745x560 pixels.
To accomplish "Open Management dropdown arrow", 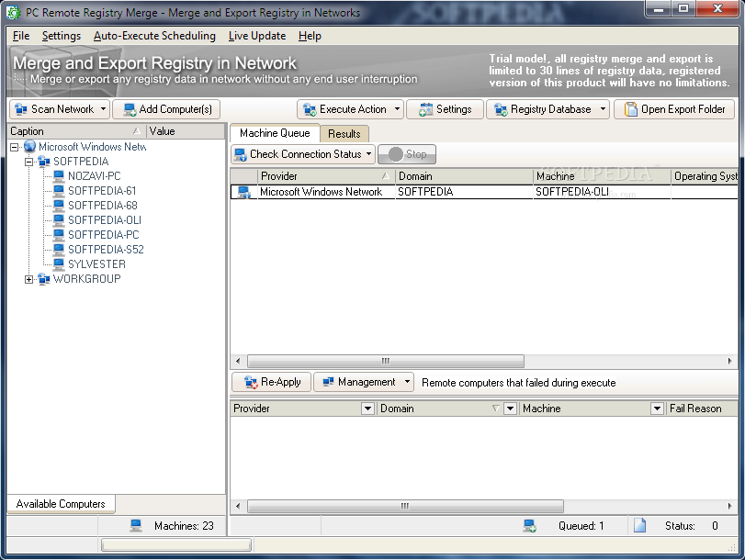I will click(x=407, y=381).
